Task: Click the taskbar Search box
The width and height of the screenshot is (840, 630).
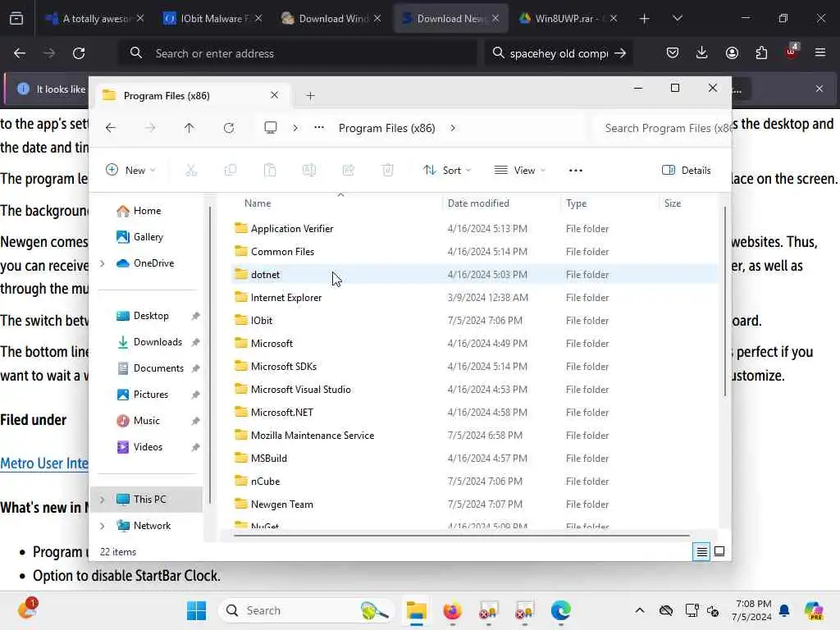Action: 307,610
